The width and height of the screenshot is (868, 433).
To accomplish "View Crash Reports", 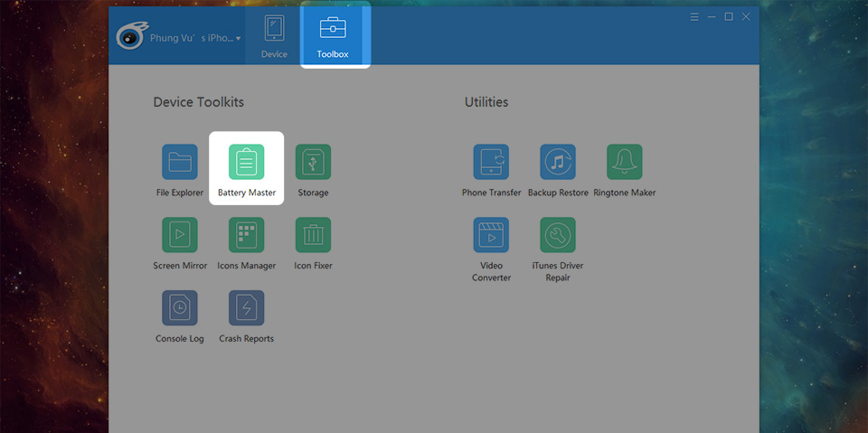I will (x=246, y=309).
